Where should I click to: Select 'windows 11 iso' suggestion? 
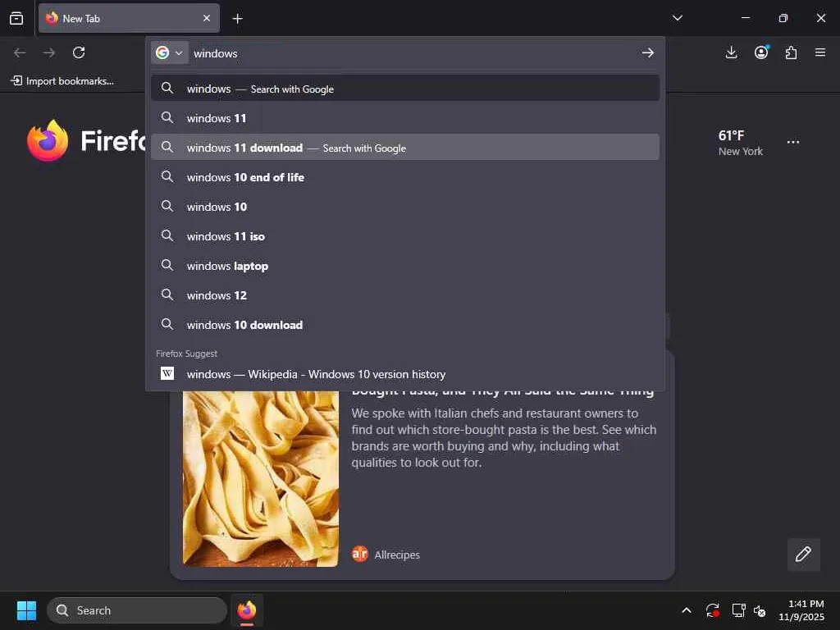[x=405, y=235]
